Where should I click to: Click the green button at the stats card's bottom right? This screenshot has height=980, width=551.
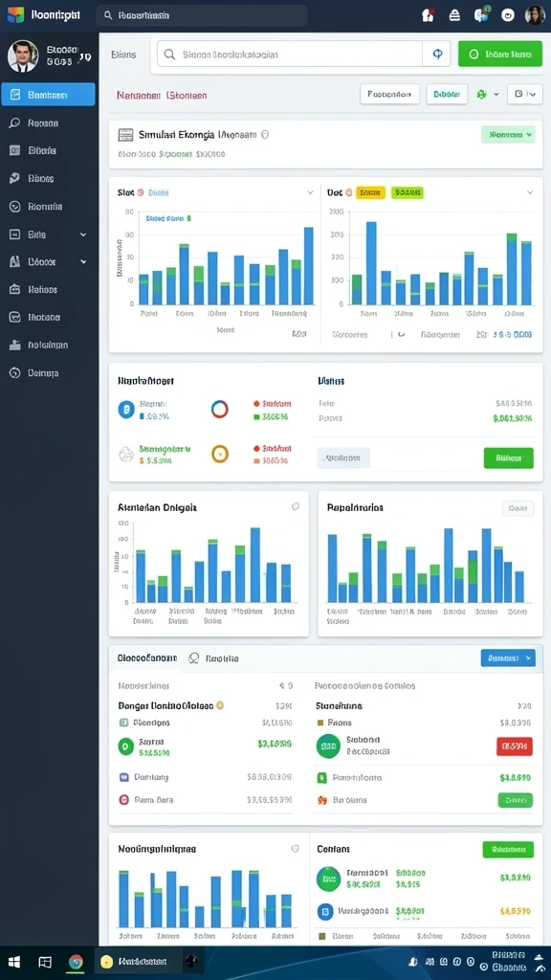coord(509,457)
